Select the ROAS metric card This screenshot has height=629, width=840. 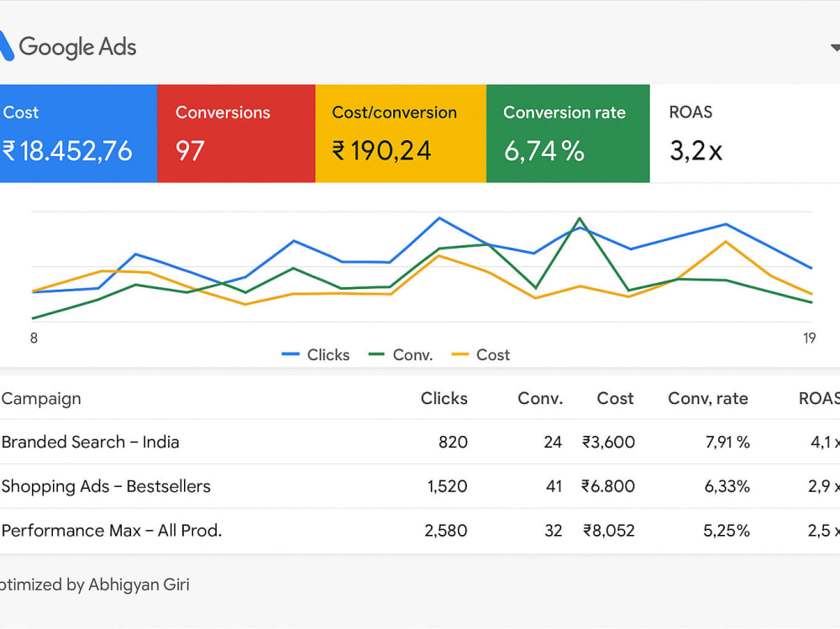[744, 134]
